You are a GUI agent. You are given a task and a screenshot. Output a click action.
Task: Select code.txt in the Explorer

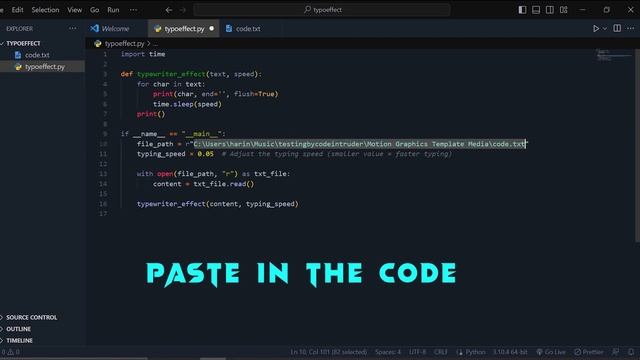pyautogui.click(x=37, y=55)
